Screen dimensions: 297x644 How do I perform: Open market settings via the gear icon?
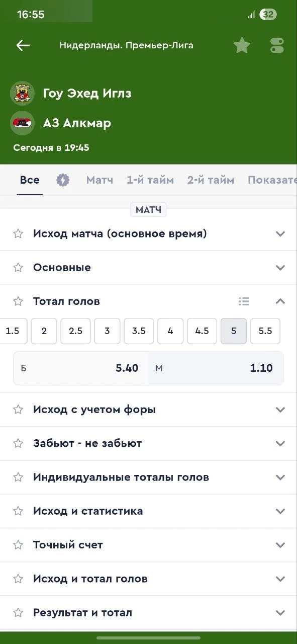(x=63, y=179)
